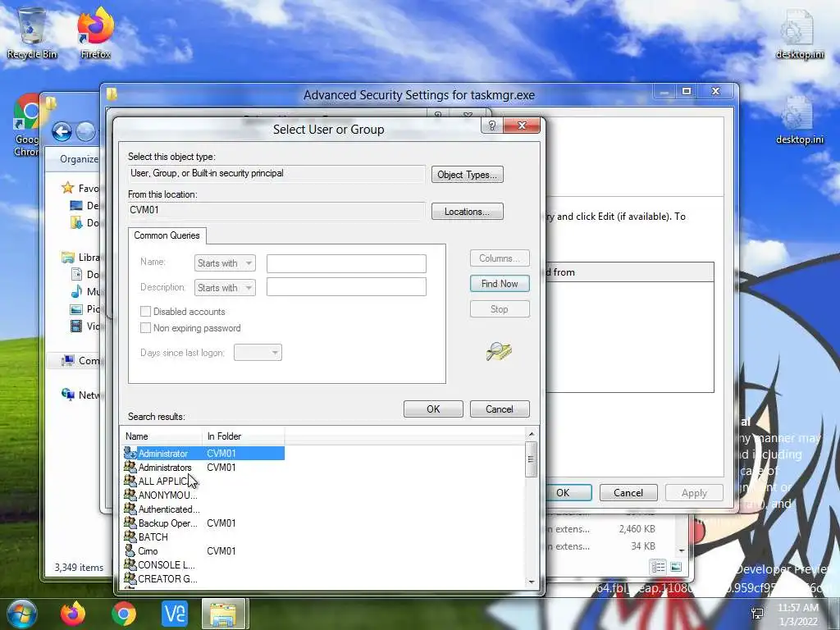Select the top desktop.ini file icon

[799, 33]
